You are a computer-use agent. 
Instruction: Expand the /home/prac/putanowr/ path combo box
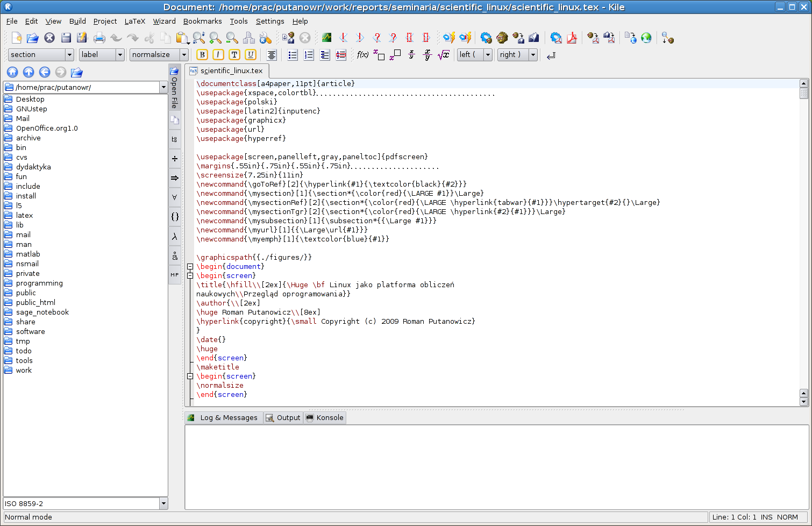(163, 87)
